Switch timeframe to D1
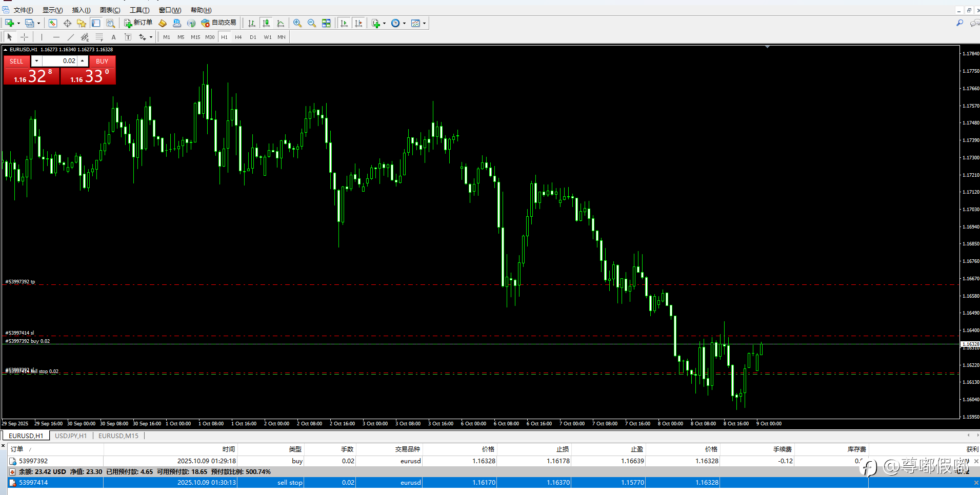The width and height of the screenshot is (980, 495). (x=253, y=37)
